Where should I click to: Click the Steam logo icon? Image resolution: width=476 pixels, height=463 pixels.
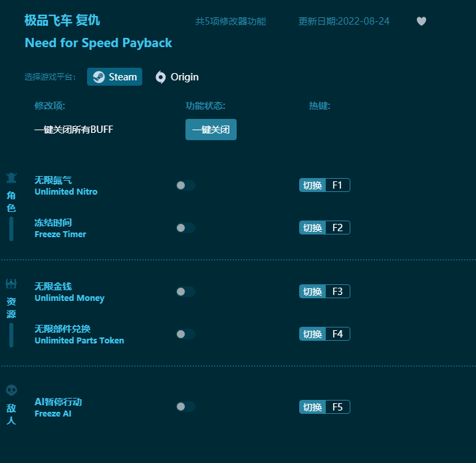(x=98, y=77)
